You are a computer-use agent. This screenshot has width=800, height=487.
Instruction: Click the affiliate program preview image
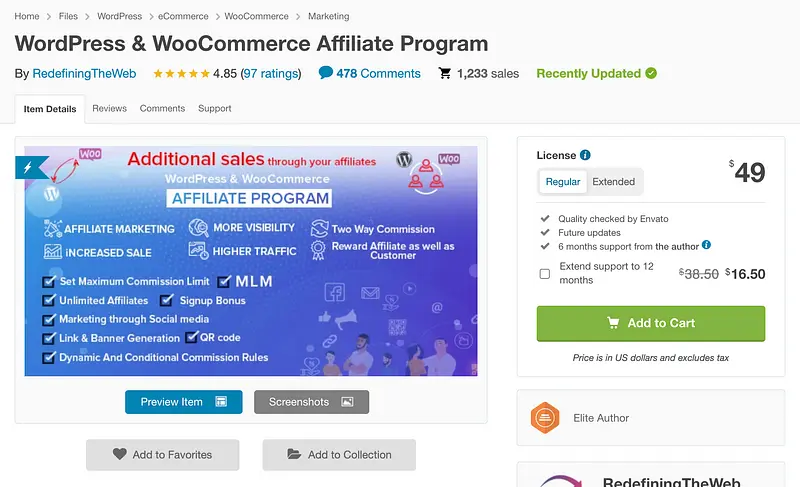click(250, 262)
